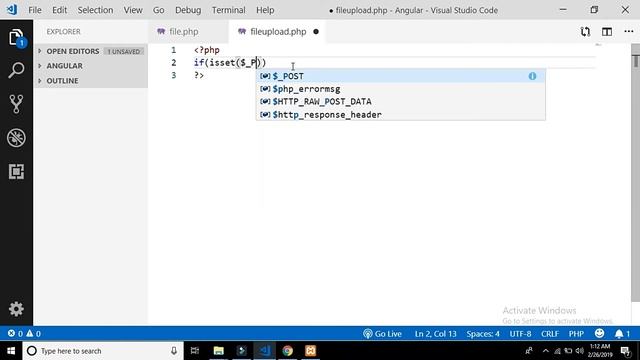This screenshot has height=360, width=640.
Task: Open the Debug view in activity bar
Action: pos(16,138)
